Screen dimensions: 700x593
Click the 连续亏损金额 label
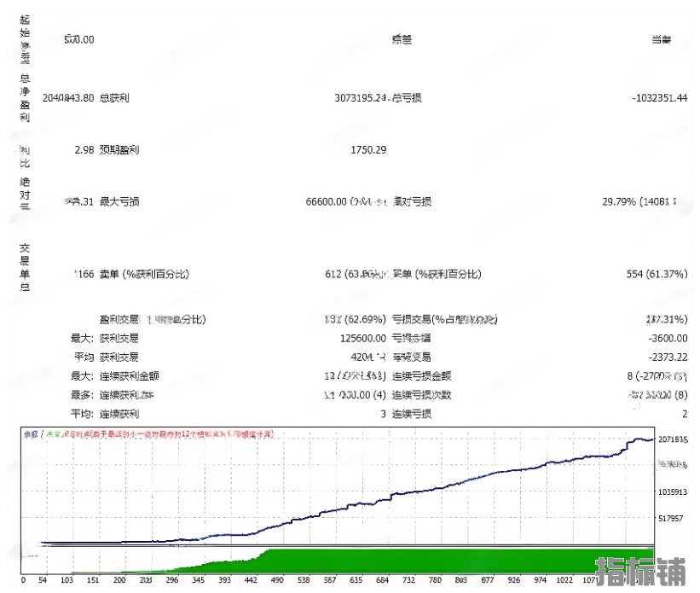tap(421, 375)
